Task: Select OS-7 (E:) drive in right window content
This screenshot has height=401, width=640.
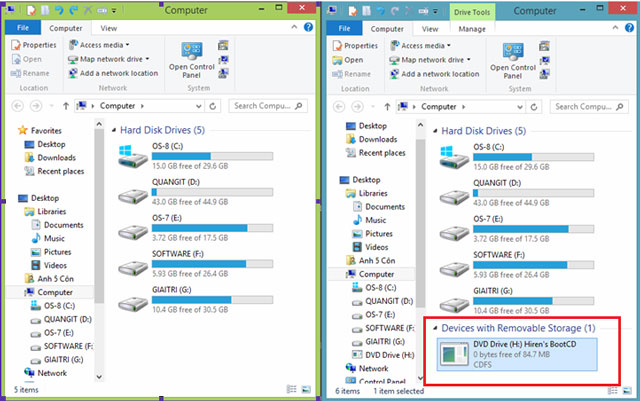Action: pos(517,229)
